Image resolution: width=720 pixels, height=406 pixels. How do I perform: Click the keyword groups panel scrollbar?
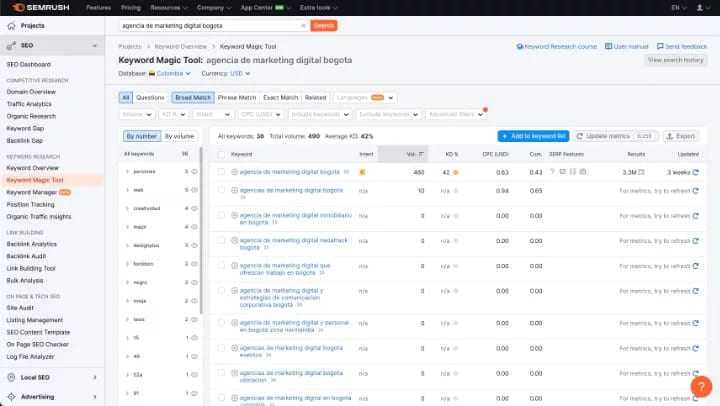201,230
